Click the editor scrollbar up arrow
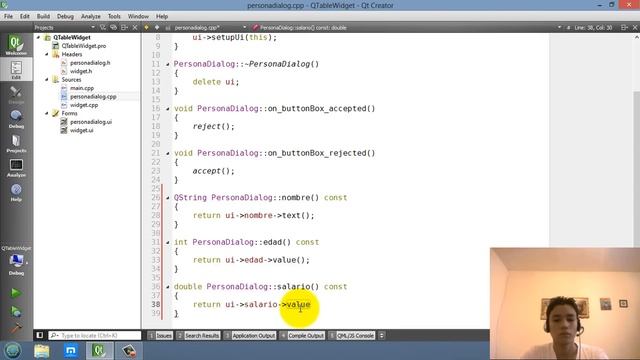This screenshot has width=640, height=360. [x=636, y=37]
